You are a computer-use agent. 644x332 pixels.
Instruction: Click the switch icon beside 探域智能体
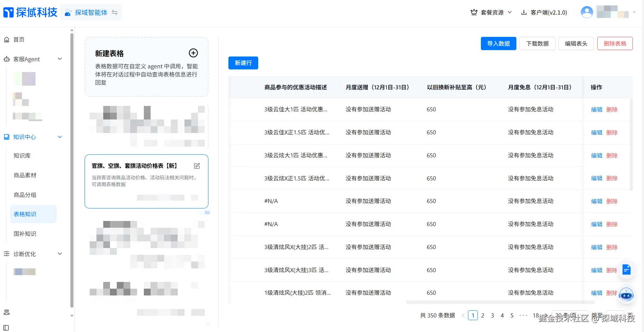pyautogui.click(x=115, y=12)
